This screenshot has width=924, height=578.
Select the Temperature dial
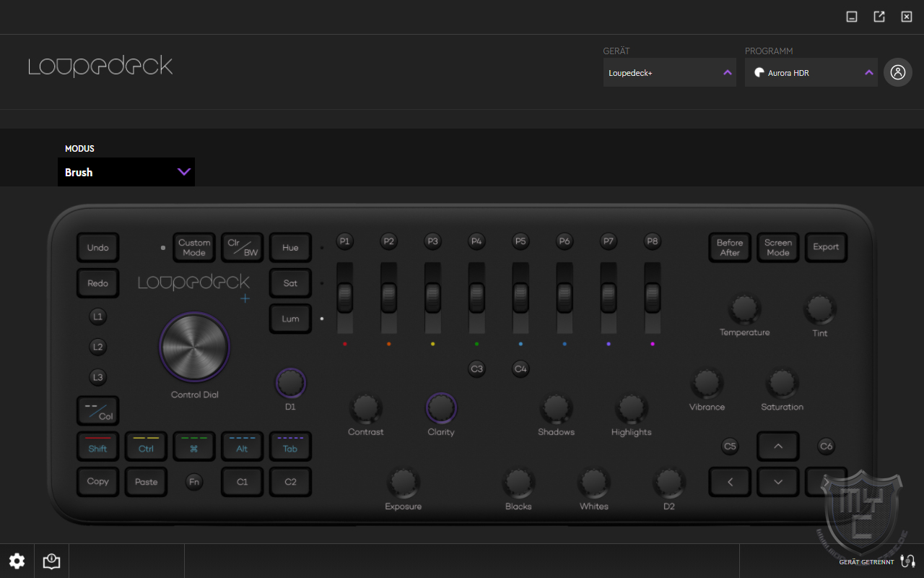click(744, 309)
